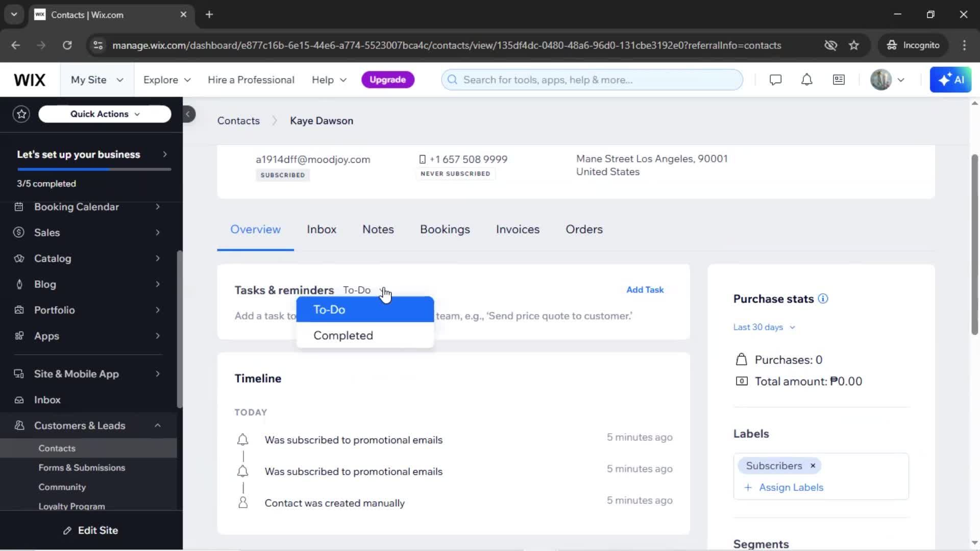The width and height of the screenshot is (980, 551).
Task: Click email a1914dff@moodjoy.com
Action: pyautogui.click(x=313, y=159)
